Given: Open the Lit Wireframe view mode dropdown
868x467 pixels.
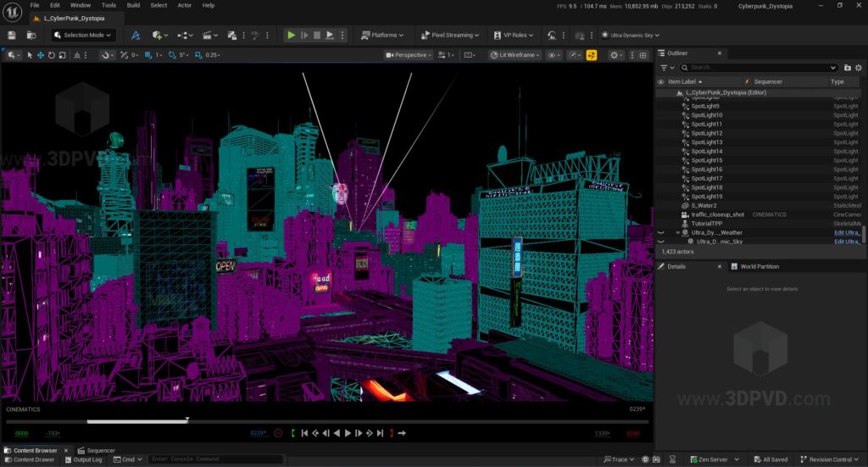Looking at the screenshot, I should click(514, 55).
